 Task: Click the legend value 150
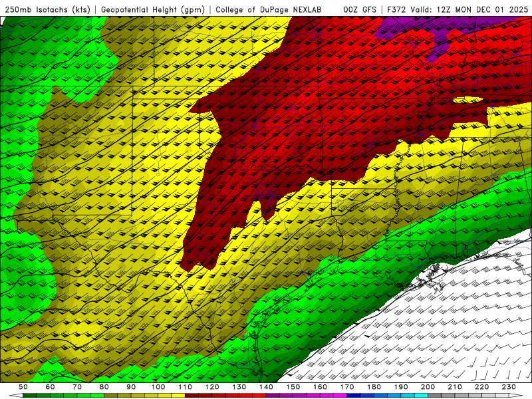click(x=293, y=387)
